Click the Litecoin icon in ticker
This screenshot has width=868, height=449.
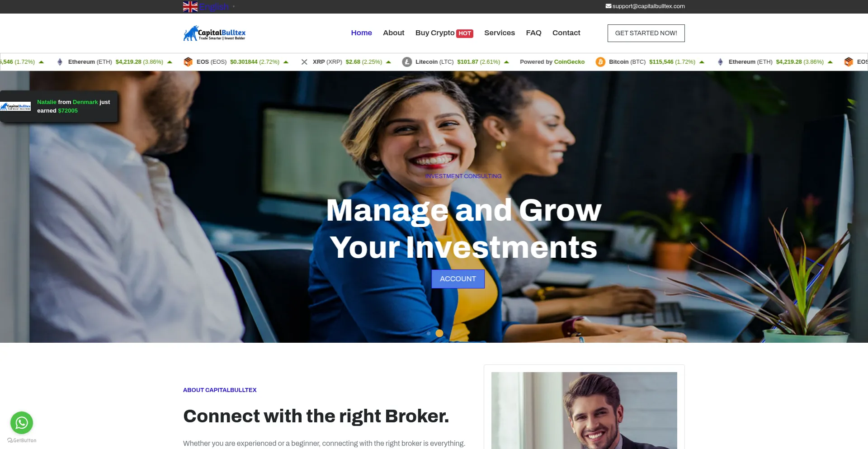click(407, 62)
